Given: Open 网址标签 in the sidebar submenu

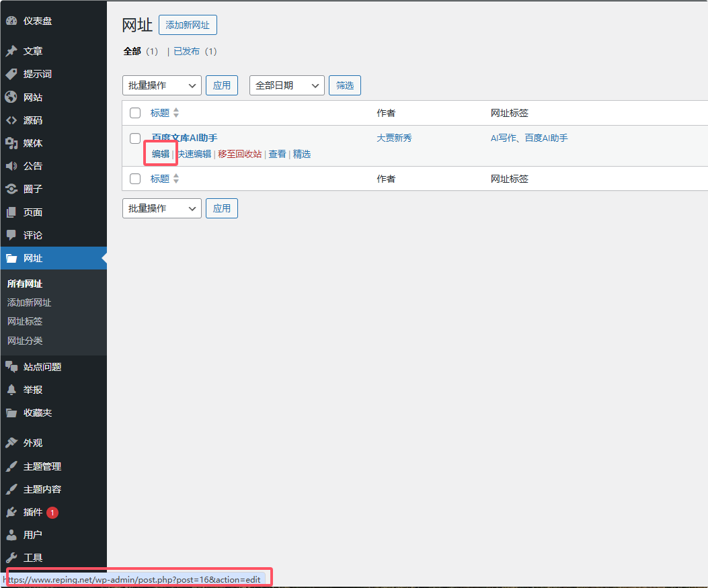Looking at the screenshot, I should [25, 322].
